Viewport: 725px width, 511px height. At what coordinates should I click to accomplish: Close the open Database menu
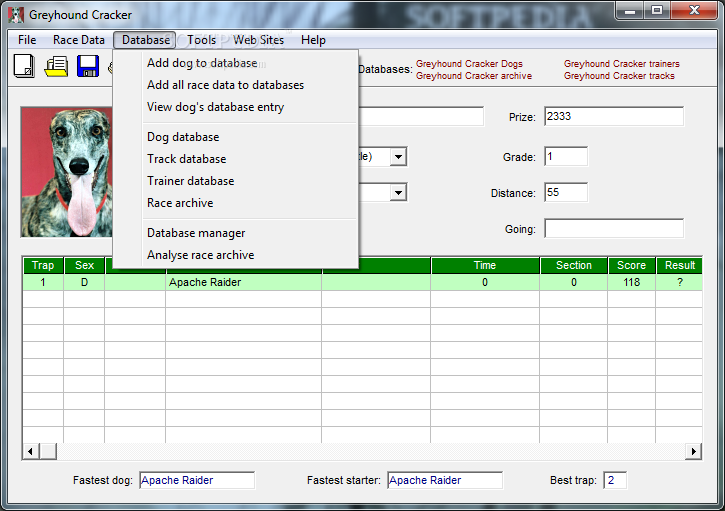coord(145,40)
